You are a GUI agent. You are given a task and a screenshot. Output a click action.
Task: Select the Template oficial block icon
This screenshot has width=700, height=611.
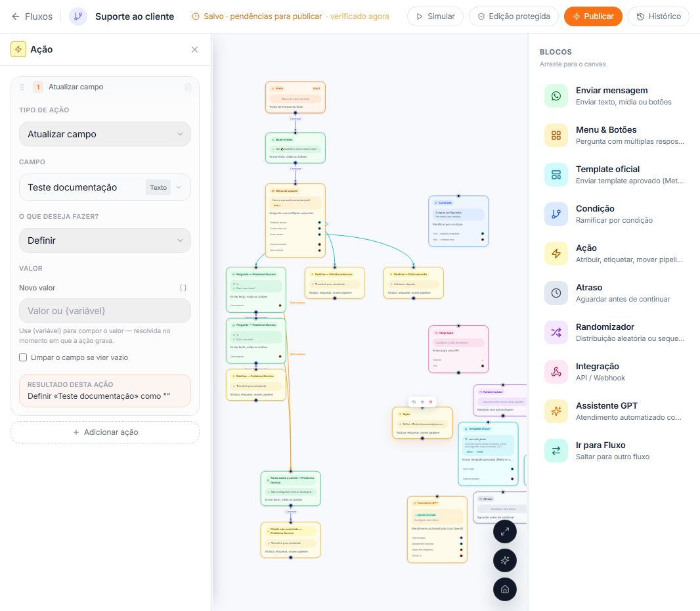coord(556,175)
